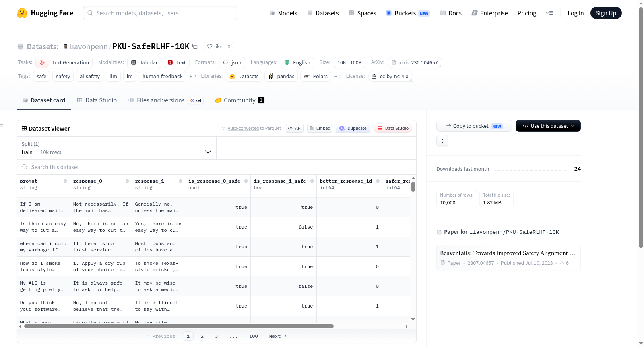
Task: Click the table vertical scrollbar thumb
Action: 413,187
